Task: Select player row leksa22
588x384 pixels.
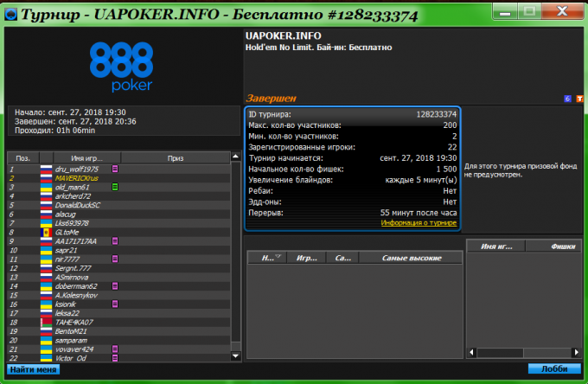Action: click(x=118, y=313)
